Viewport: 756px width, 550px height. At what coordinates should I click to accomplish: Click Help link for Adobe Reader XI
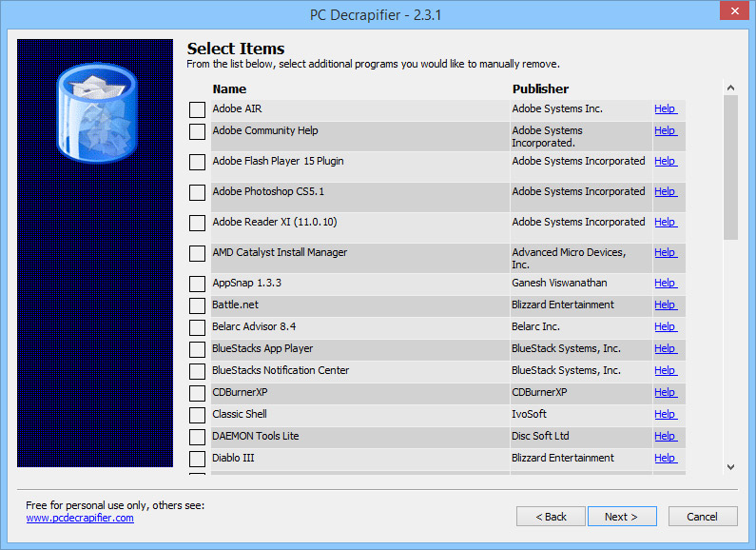click(666, 222)
